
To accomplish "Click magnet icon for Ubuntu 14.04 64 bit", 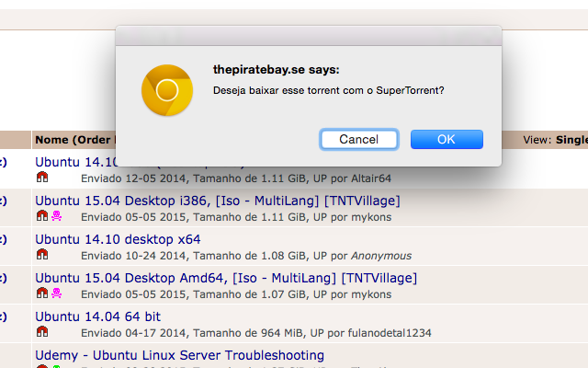I will coord(42,331).
